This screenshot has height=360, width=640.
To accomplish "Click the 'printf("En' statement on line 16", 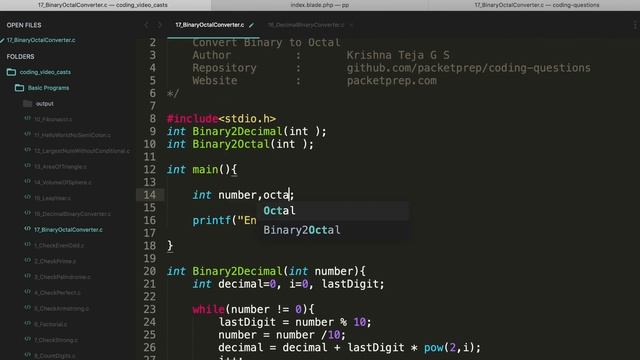I will [x=224, y=220].
